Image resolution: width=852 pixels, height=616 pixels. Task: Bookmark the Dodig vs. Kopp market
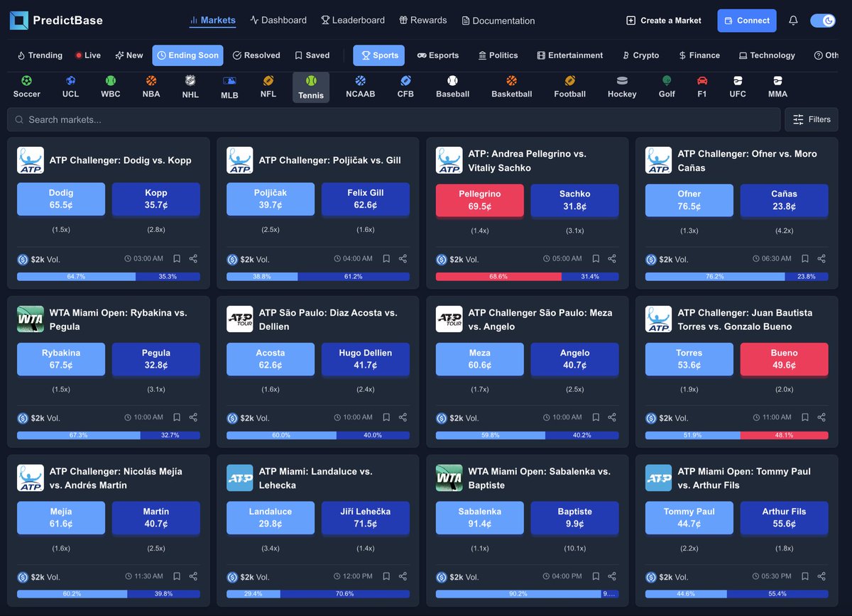click(x=177, y=259)
